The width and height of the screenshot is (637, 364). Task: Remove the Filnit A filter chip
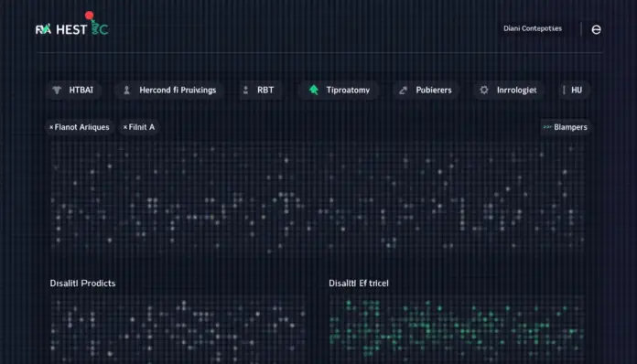pos(125,127)
